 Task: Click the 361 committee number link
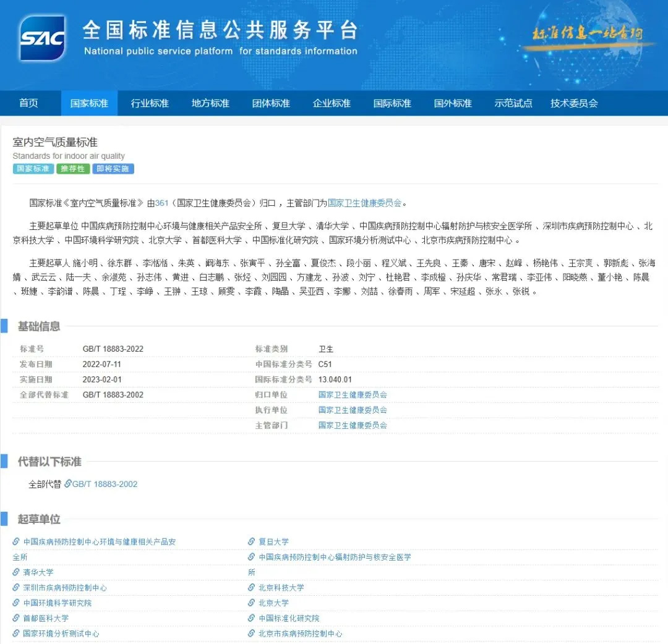[x=161, y=203]
